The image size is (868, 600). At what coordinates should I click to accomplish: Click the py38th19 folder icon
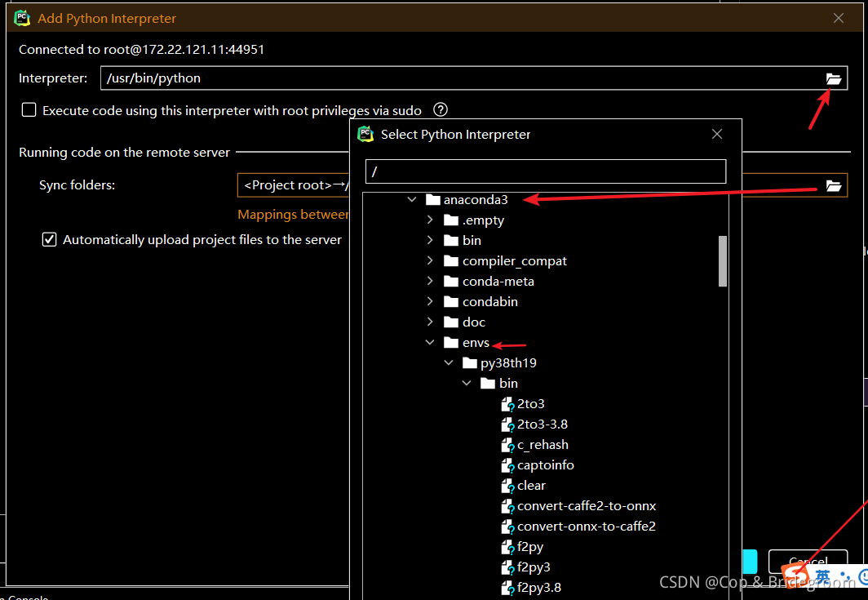coord(469,363)
